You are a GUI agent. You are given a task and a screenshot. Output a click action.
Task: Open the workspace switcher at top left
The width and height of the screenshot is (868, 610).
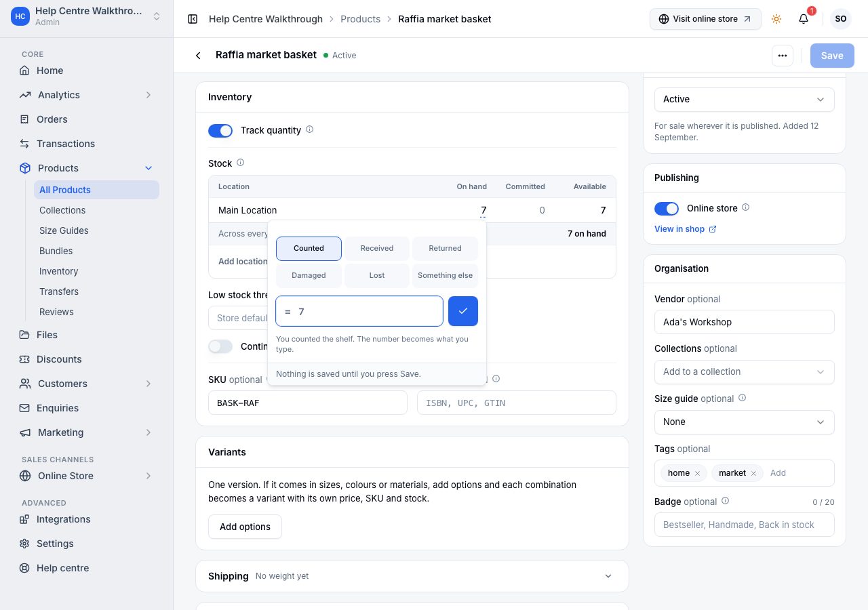pos(86,16)
